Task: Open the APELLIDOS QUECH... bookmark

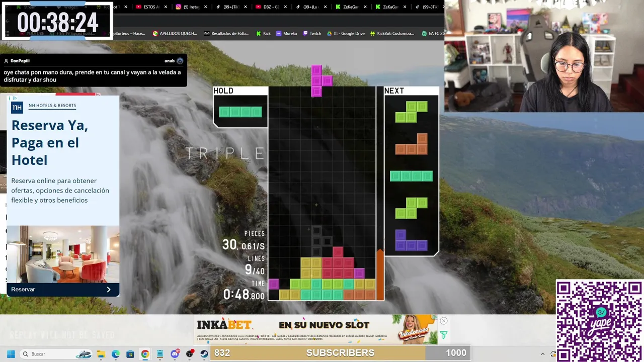Action: [x=175, y=33]
